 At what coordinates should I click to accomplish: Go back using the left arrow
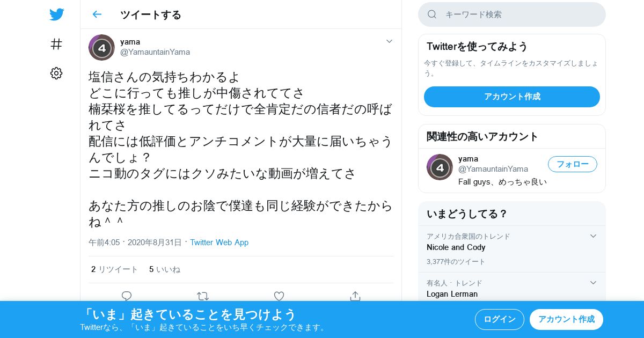tap(97, 14)
